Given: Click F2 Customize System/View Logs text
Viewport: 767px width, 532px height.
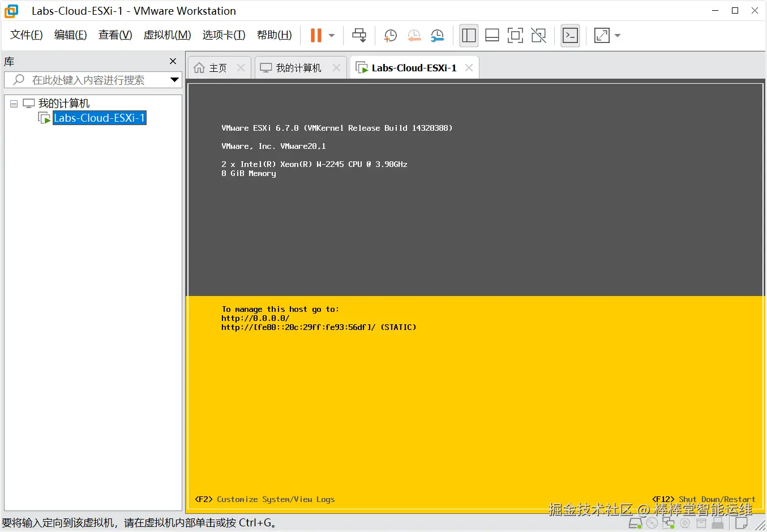Looking at the screenshot, I should [x=265, y=499].
